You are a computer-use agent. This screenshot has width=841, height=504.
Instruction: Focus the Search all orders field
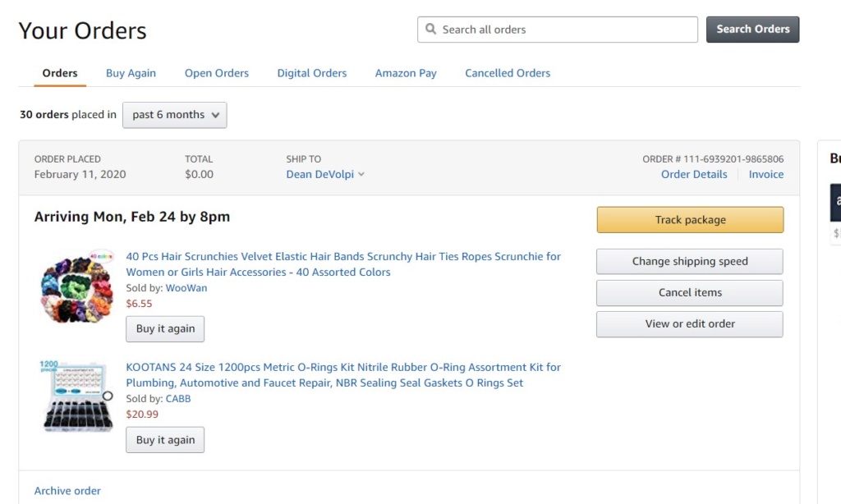coord(558,30)
